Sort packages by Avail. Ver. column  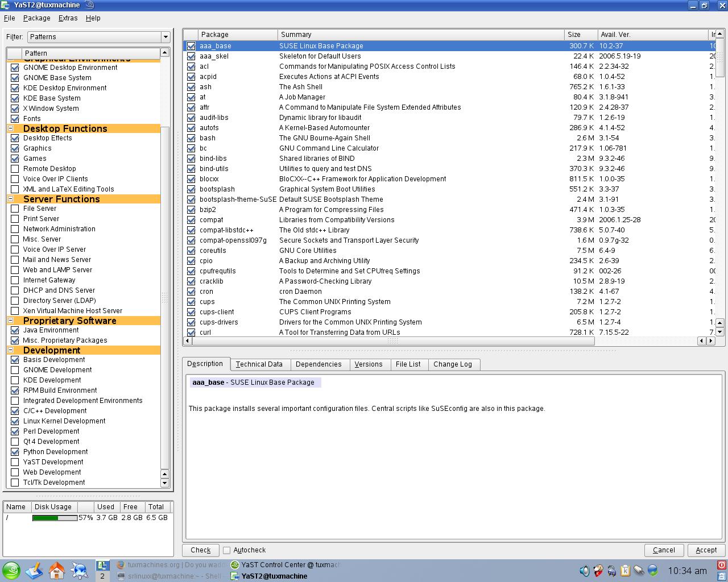(653, 35)
